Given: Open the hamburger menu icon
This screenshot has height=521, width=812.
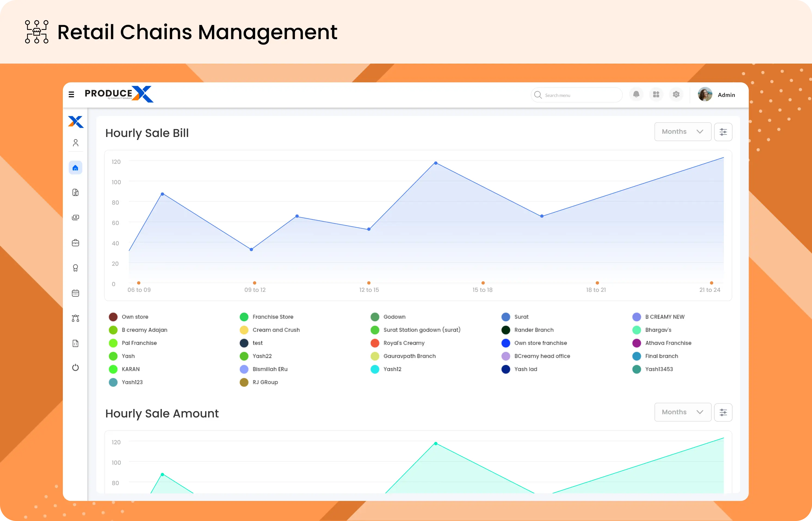Looking at the screenshot, I should pos(71,94).
